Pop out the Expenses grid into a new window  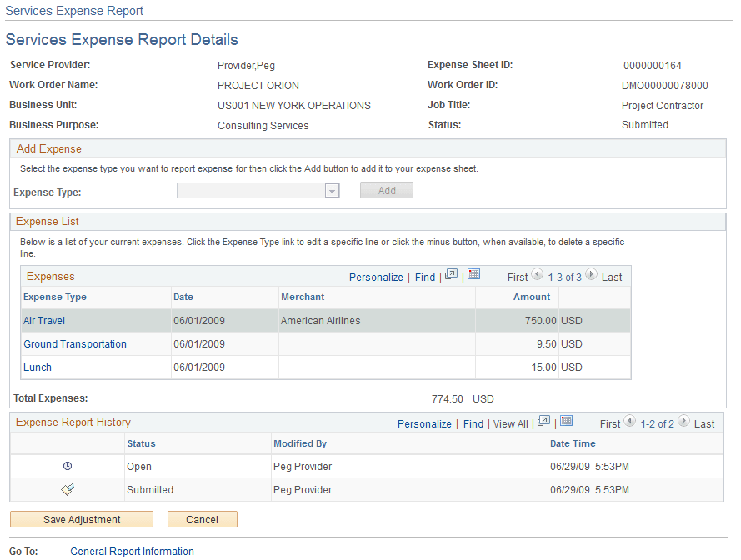tap(452, 276)
